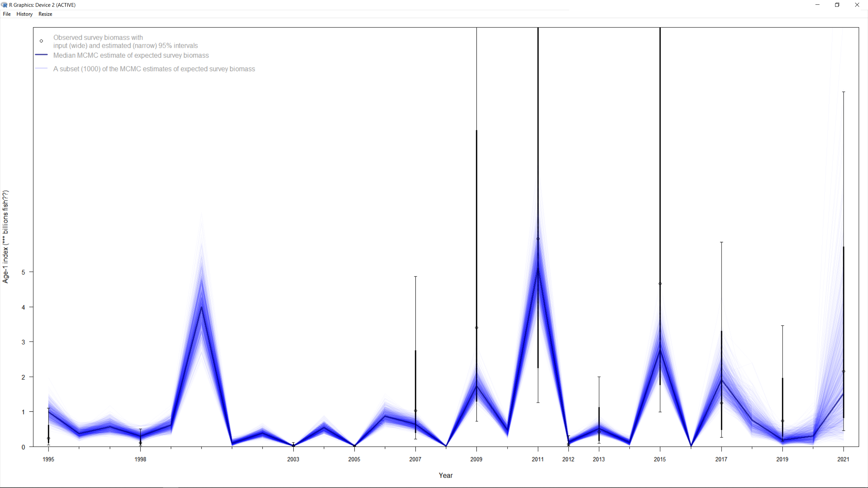The width and height of the screenshot is (868, 488).
Task: Click the observed data circle at the 2011 peak
Action: tap(538, 239)
